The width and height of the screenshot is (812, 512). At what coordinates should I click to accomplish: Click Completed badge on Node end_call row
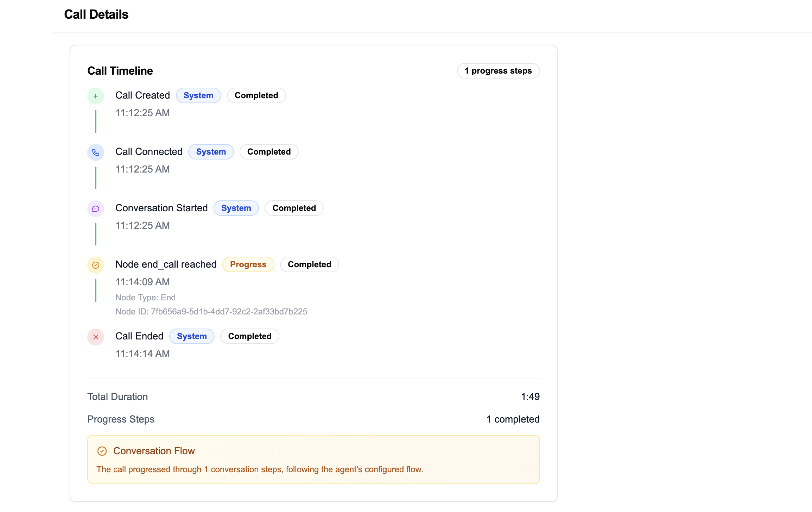tap(309, 264)
